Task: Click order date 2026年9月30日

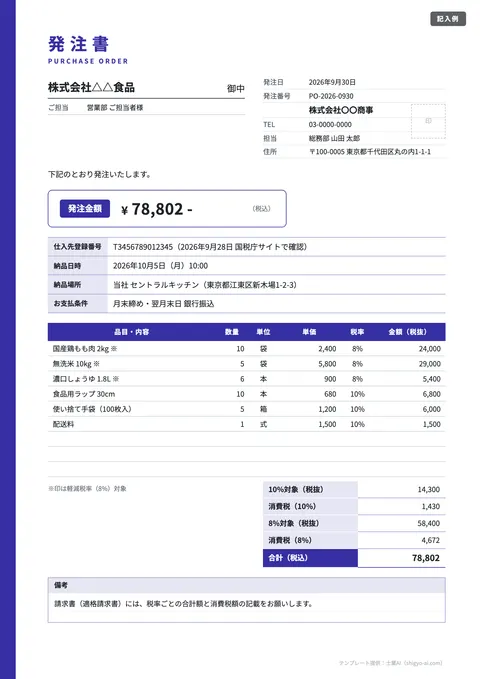Action: pyautogui.click(x=332, y=82)
